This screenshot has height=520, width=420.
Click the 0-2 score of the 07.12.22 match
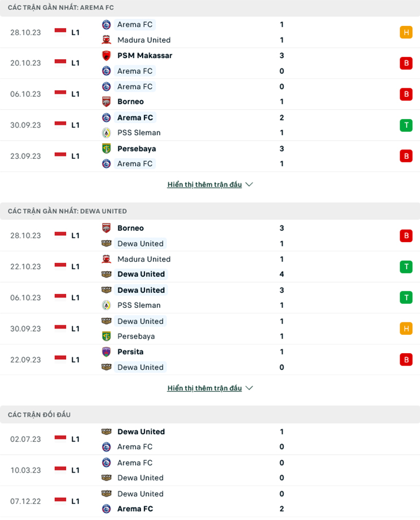(282, 501)
